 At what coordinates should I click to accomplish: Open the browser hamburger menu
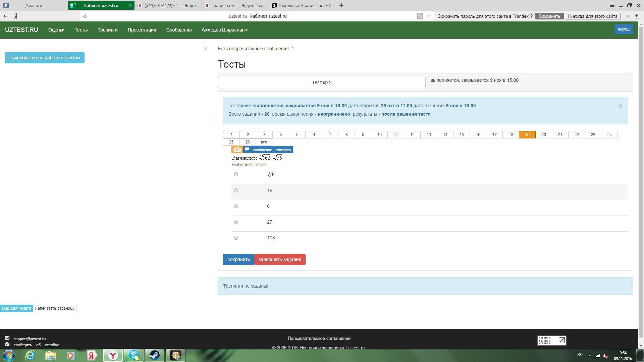pos(612,5)
